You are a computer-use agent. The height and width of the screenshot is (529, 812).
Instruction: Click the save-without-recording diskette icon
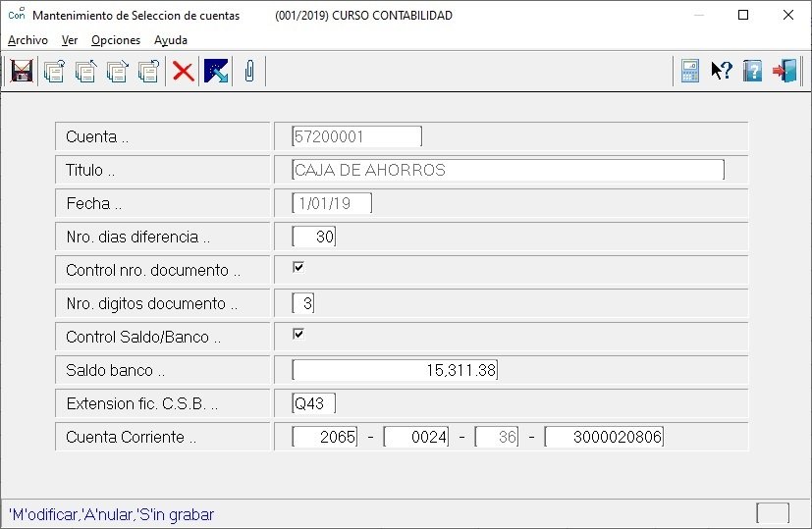click(x=22, y=71)
